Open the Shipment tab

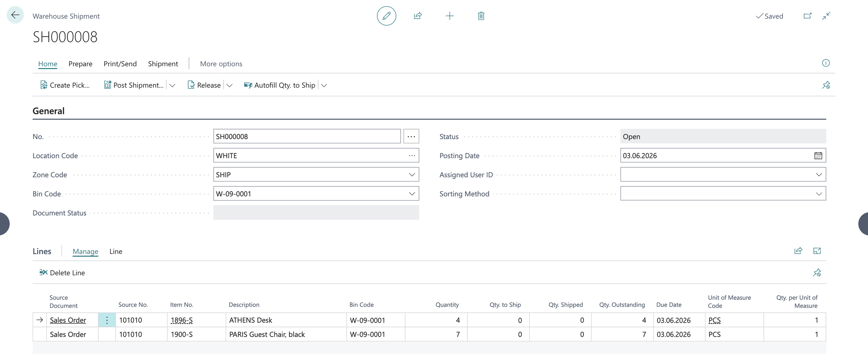point(163,64)
